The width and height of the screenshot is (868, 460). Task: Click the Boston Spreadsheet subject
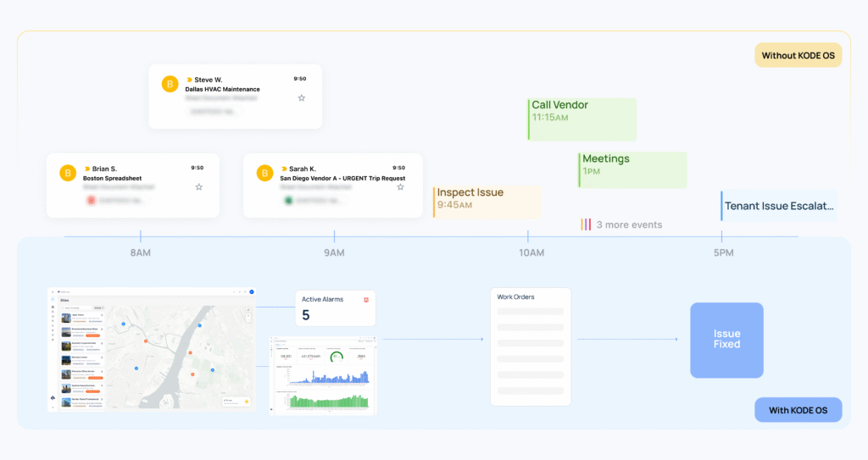pyautogui.click(x=113, y=178)
